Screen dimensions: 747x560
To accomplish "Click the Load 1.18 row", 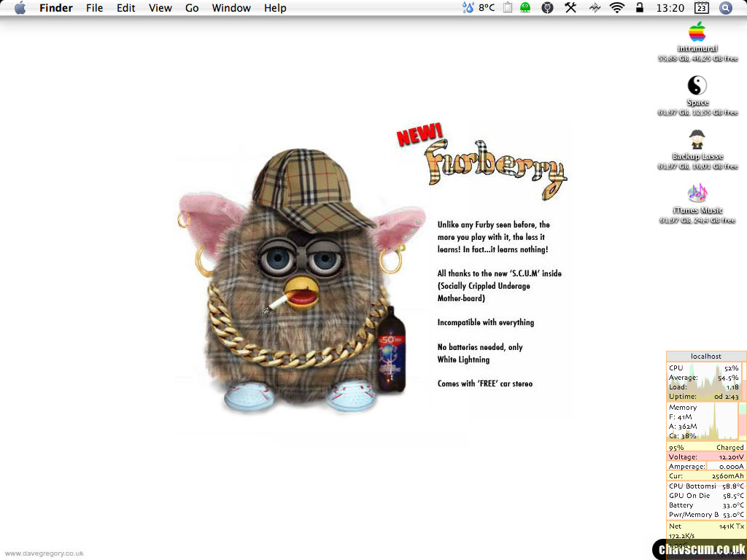I will 704,387.
